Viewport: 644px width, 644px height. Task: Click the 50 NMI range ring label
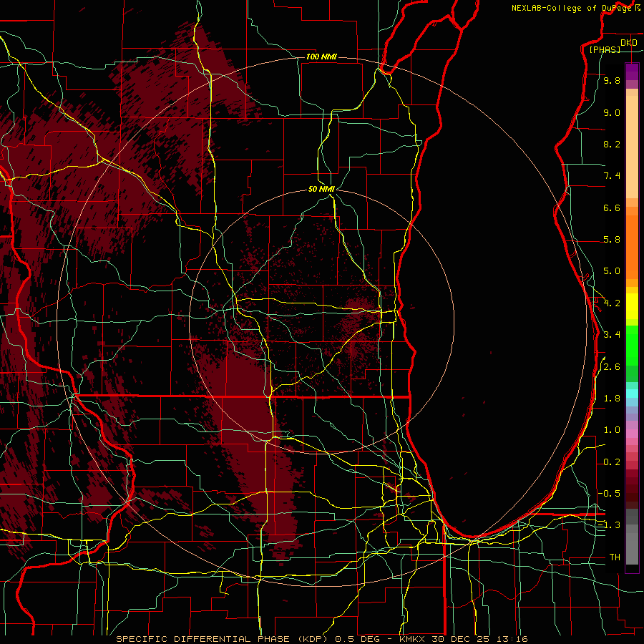pos(321,189)
